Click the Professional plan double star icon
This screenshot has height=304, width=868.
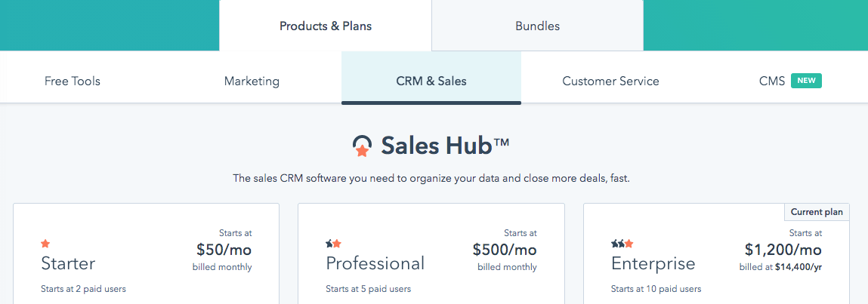pyautogui.click(x=333, y=244)
